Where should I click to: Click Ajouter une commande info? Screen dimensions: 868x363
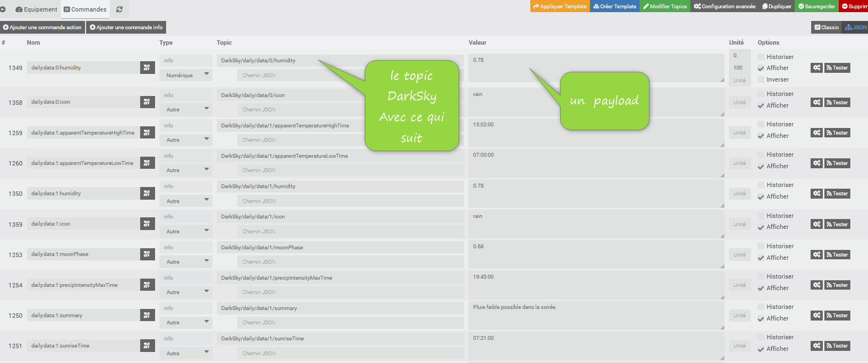(126, 27)
